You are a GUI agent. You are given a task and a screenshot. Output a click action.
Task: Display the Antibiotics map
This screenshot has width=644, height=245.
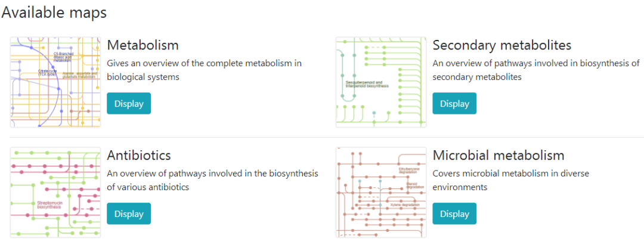pos(129,213)
